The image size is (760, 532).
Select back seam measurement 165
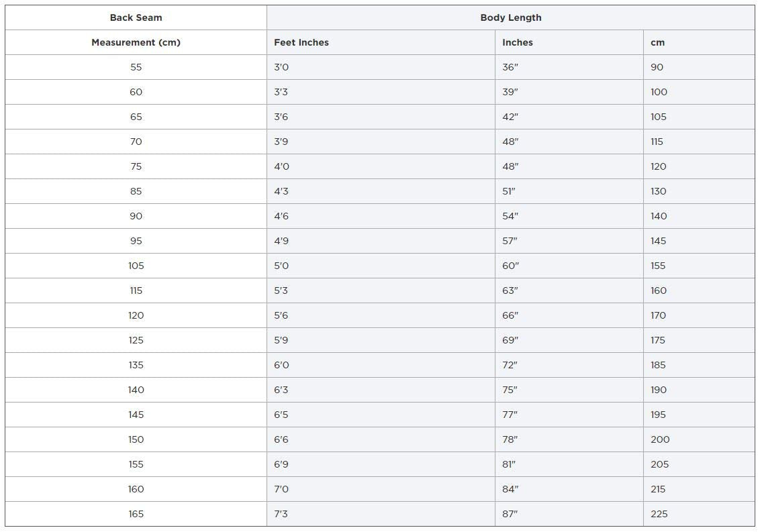point(136,514)
